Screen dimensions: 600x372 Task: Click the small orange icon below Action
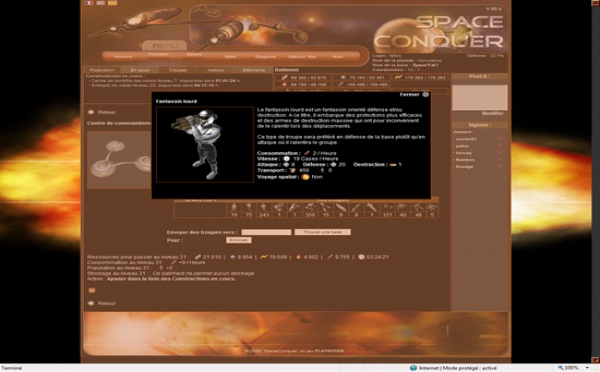pos(92,290)
